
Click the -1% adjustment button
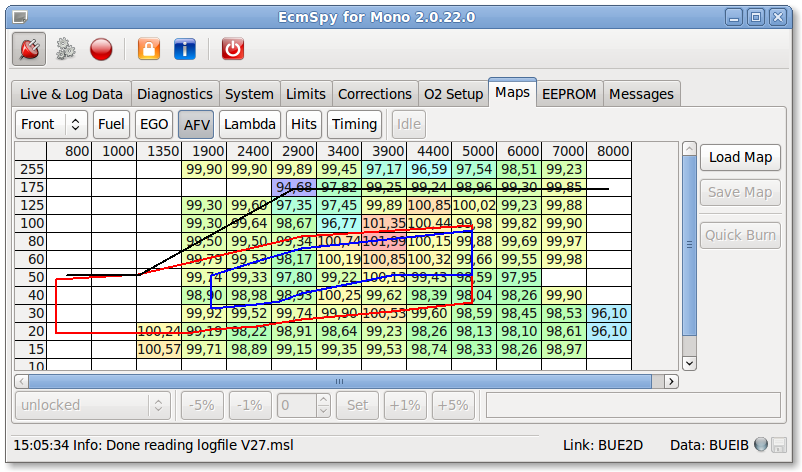tap(250, 406)
